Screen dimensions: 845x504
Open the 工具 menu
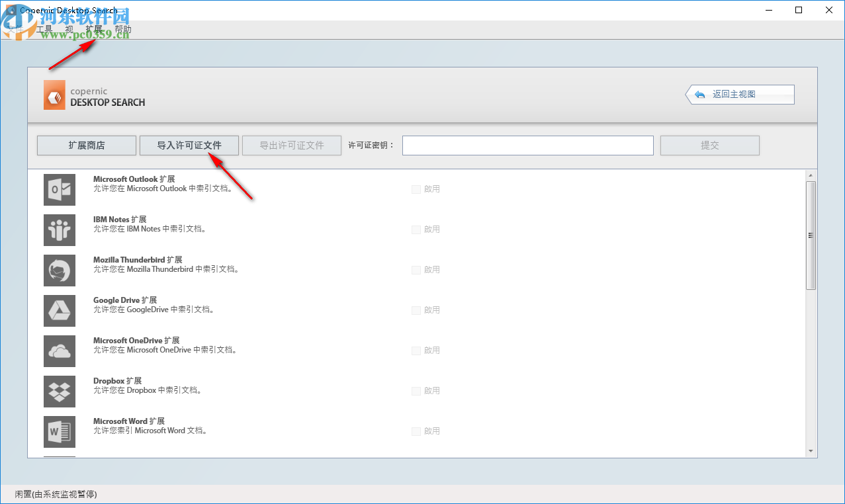[x=44, y=29]
